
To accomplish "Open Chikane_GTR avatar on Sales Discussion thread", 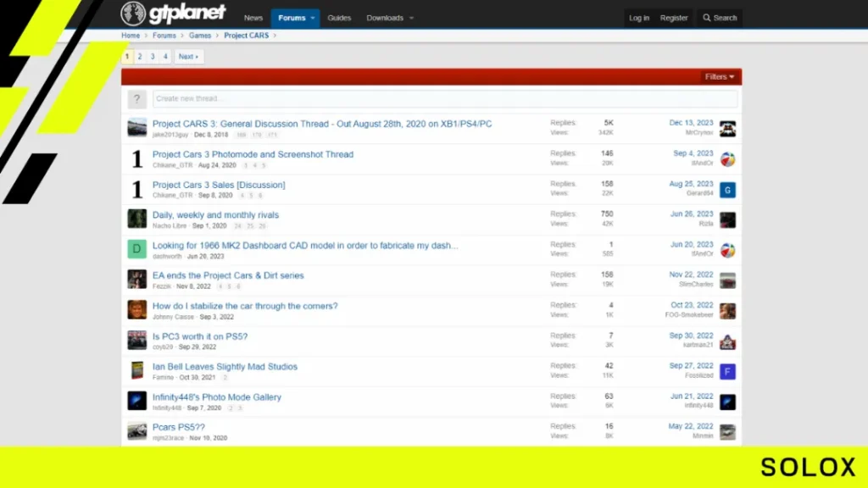I will [x=136, y=189].
